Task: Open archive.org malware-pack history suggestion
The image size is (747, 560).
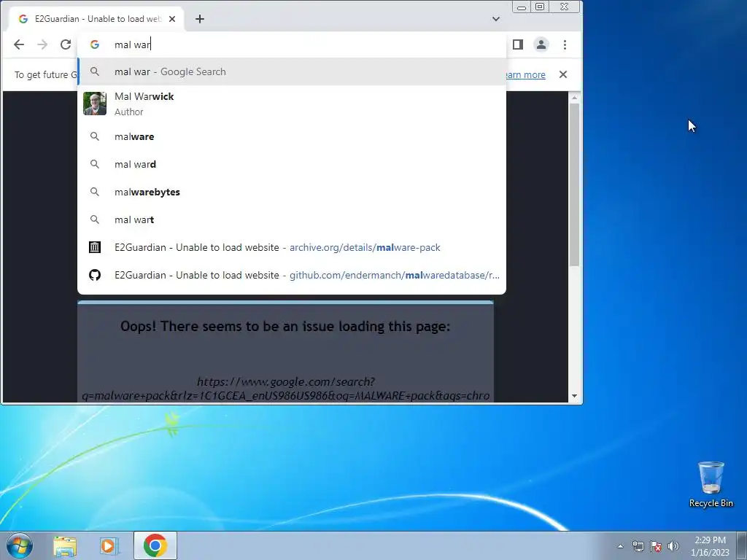Action: click(292, 247)
